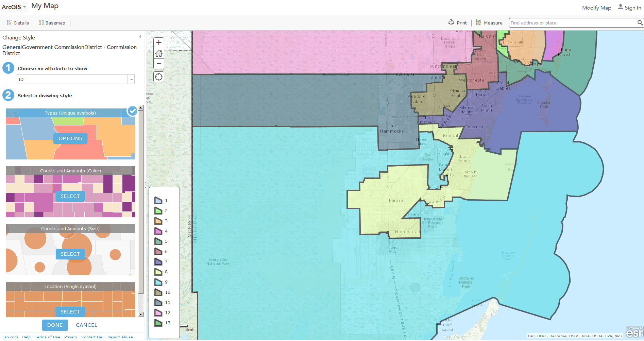The image size is (644, 341).
Task: Cancel the style changes
Action: [86, 325]
